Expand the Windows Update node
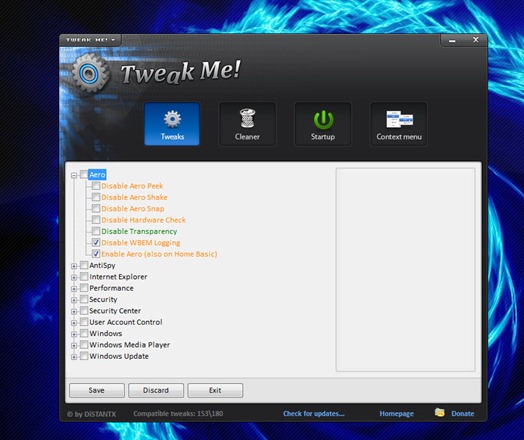The width and height of the screenshot is (524, 440). coord(74,357)
